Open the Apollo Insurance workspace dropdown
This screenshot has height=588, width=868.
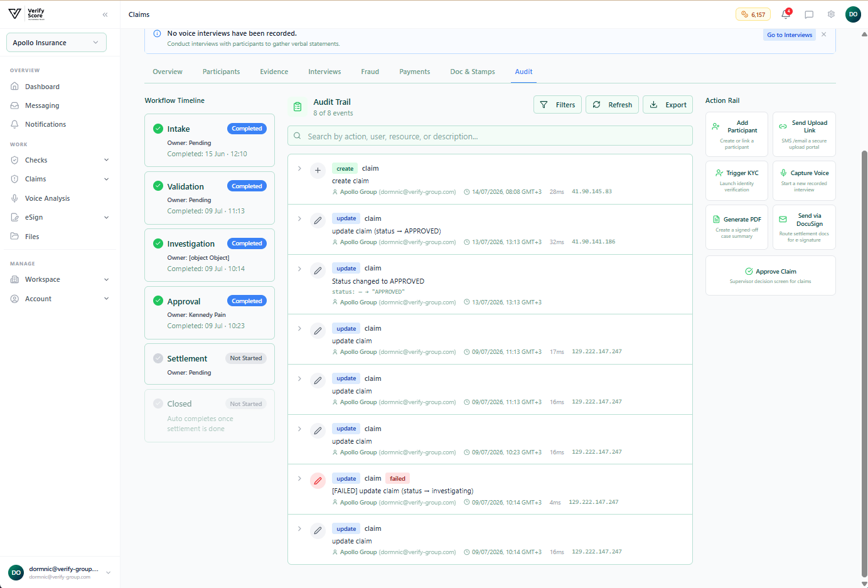56,43
